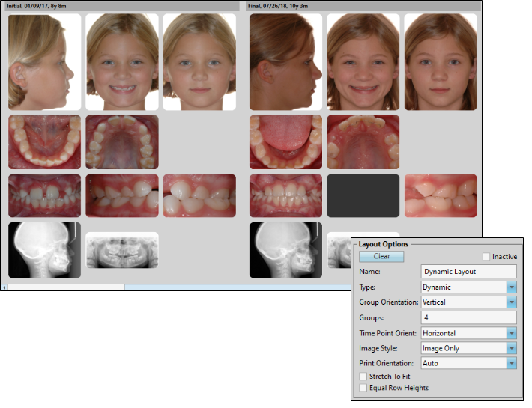Select the initial profile face photo
This screenshot has width=532, height=408.
(x=44, y=62)
